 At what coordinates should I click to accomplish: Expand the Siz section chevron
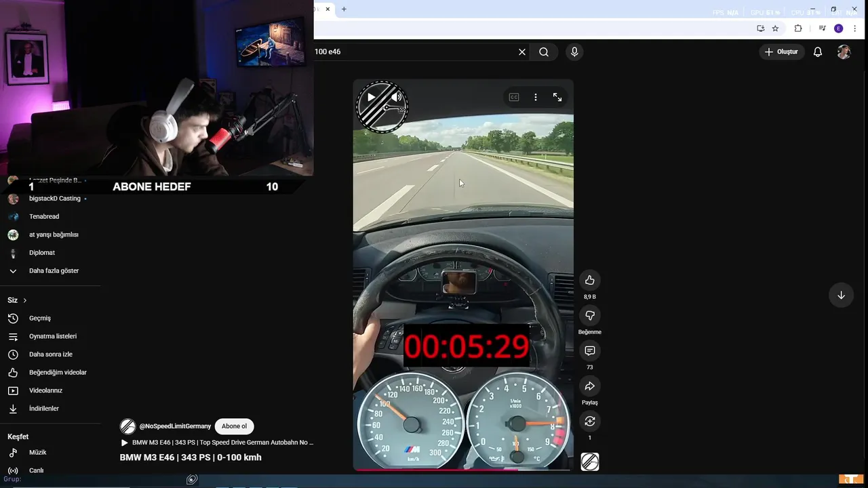click(x=25, y=300)
